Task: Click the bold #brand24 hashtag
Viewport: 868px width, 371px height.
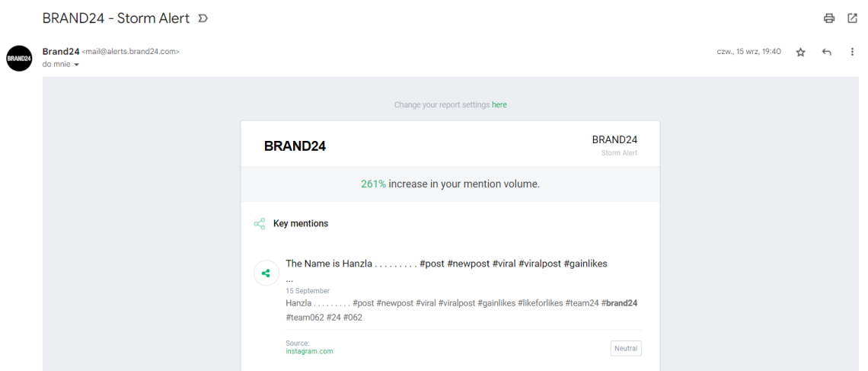Action: [x=619, y=303]
